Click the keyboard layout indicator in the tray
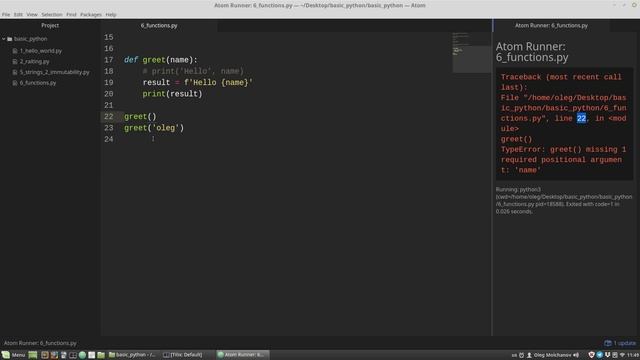Image resolution: width=640 pixels, height=360 pixels. click(x=514, y=355)
